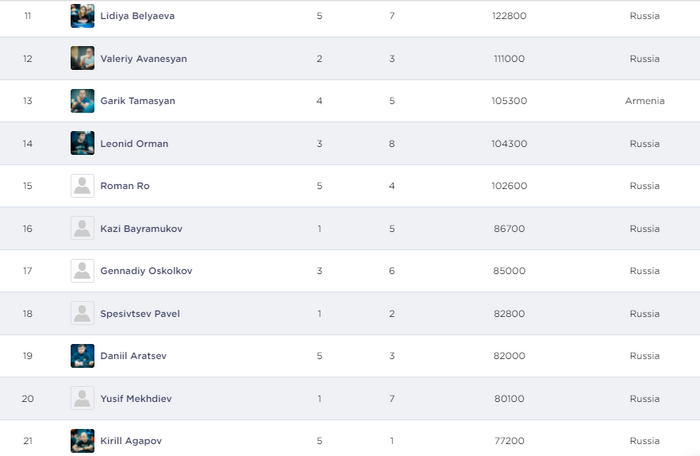Click Kazi Bayramukov's default avatar icon
The width and height of the screenshot is (700, 456).
(82, 228)
